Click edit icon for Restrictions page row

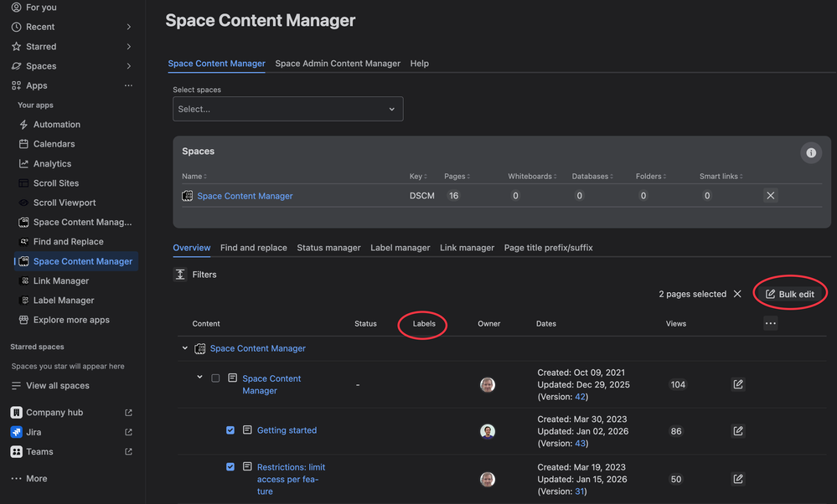point(738,479)
